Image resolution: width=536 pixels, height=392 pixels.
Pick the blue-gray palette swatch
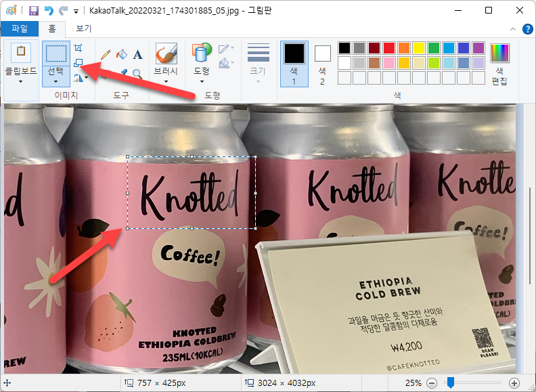[x=463, y=63]
